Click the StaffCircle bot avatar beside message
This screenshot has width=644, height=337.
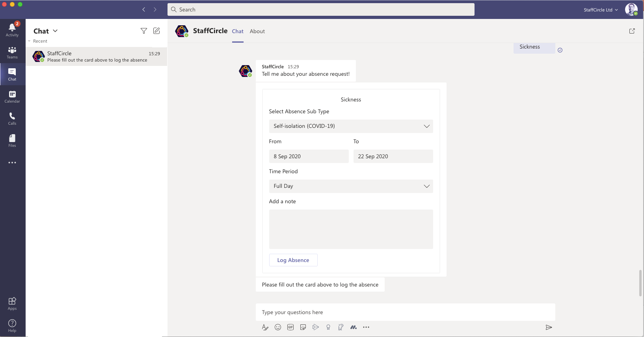coord(246,71)
